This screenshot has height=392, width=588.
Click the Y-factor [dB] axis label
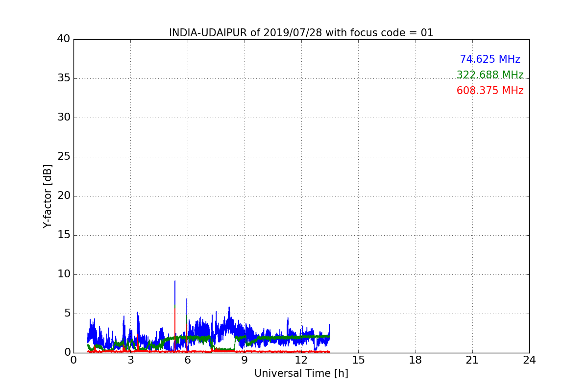click(x=48, y=196)
